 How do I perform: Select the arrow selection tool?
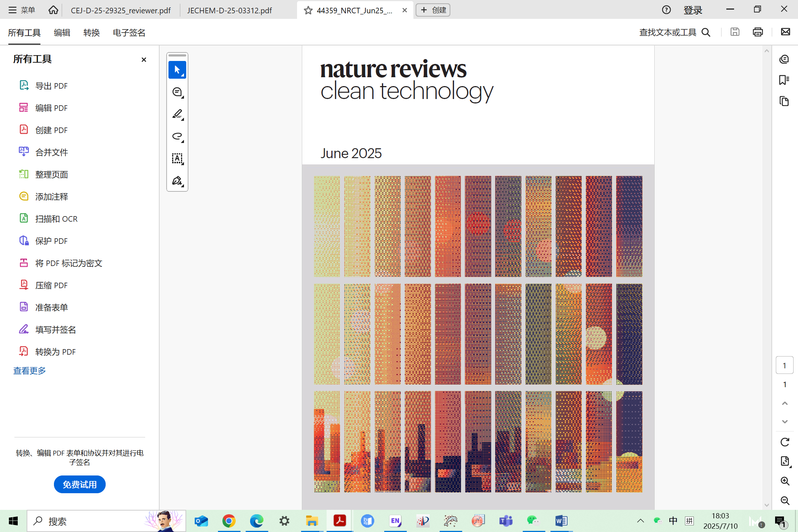tap(177, 69)
